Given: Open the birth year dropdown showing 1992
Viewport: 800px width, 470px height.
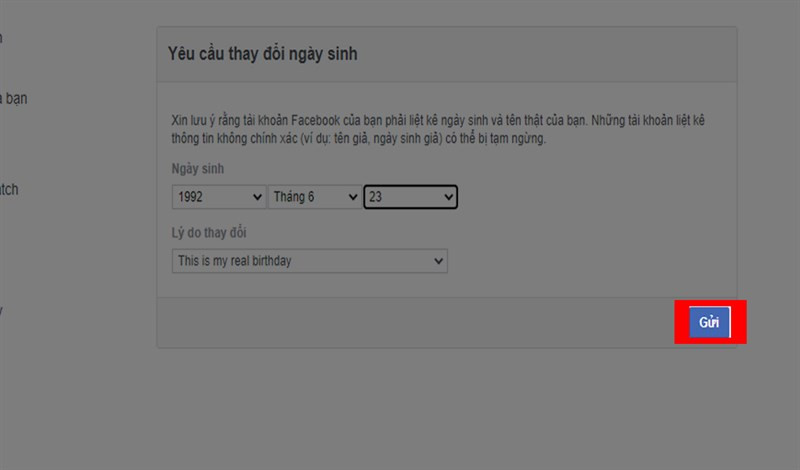Looking at the screenshot, I should tap(219, 196).
